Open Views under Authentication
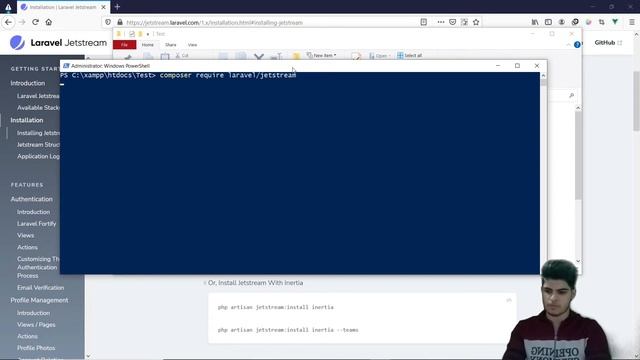 pos(25,236)
